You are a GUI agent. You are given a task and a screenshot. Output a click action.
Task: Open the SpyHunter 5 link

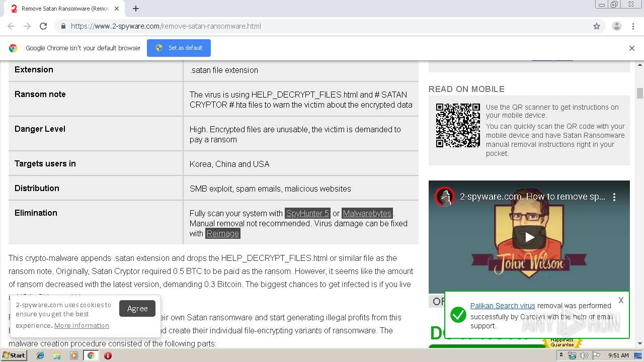[x=307, y=213]
